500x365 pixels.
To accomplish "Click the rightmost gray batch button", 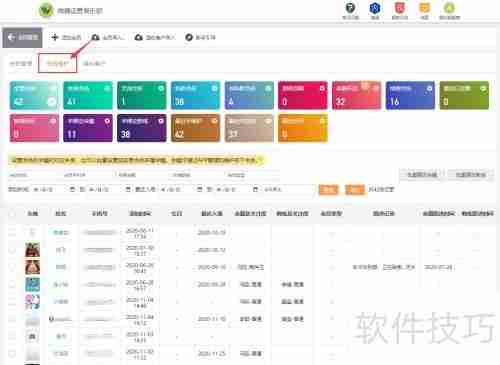I will [470, 175].
